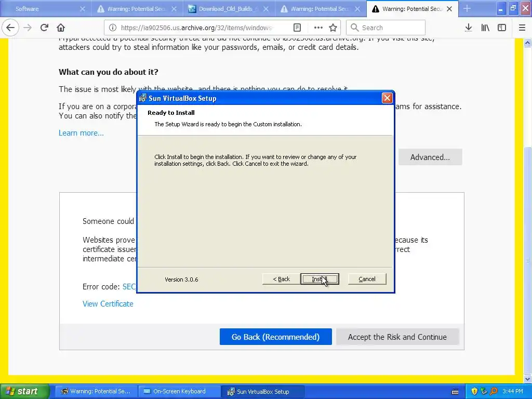Activate Sun VirtualBox Setup taskbar button

click(x=262, y=391)
